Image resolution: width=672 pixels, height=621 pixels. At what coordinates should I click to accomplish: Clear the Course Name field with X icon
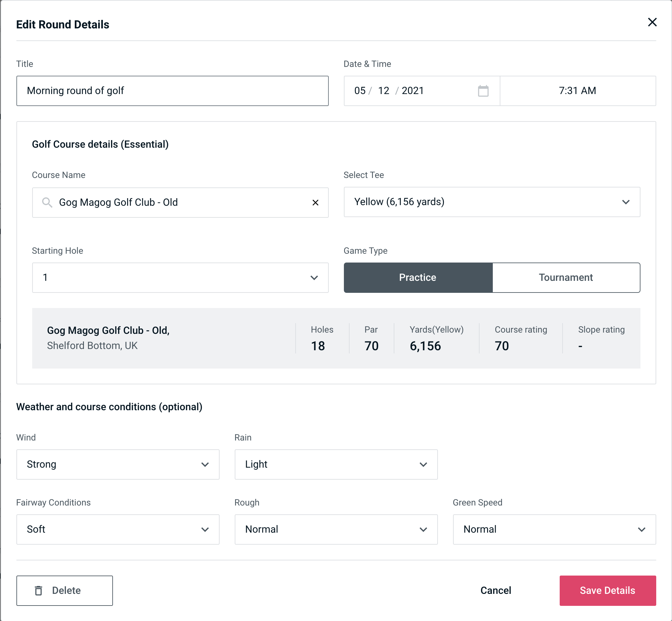[315, 202]
